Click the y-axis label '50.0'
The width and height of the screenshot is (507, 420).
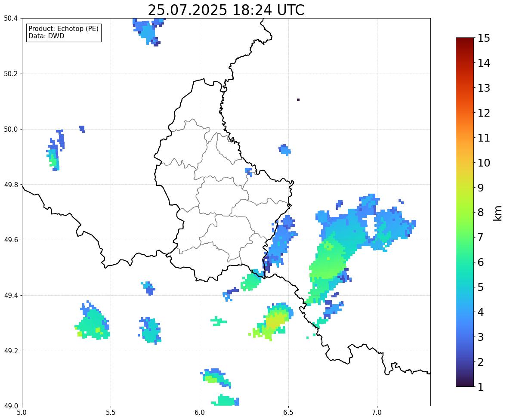[x=11, y=130]
